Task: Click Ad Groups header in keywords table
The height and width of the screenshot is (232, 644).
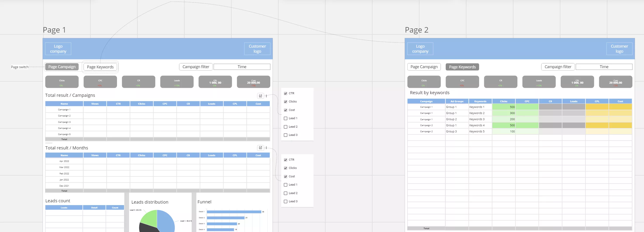Action: [x=457, y=101]
